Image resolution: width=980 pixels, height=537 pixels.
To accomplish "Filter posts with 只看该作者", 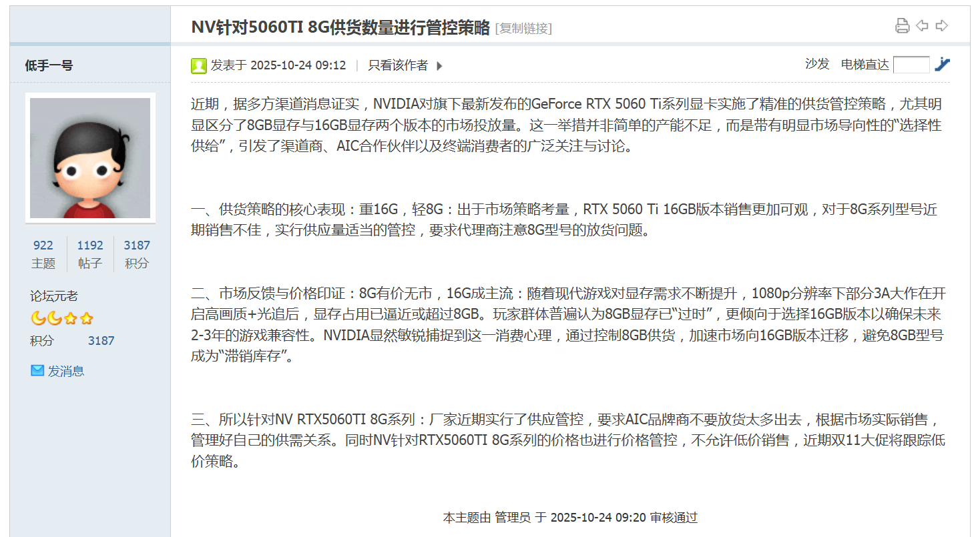I will click(398, 65).
